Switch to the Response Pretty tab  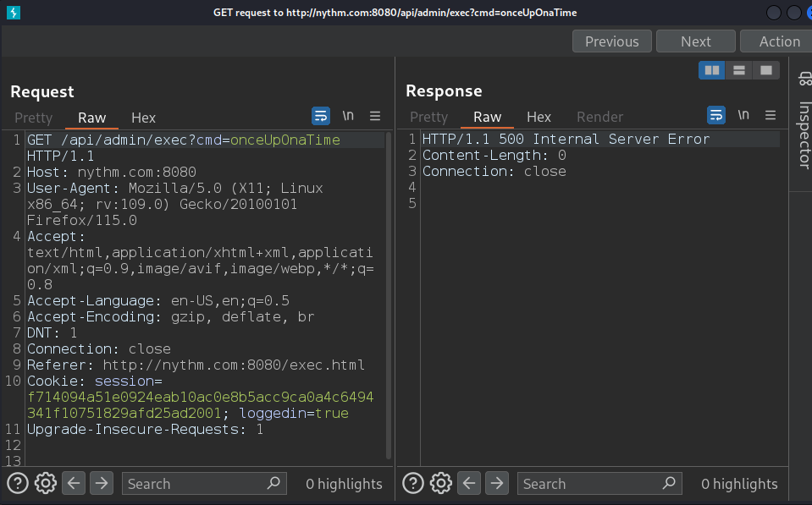coord(428,118)
